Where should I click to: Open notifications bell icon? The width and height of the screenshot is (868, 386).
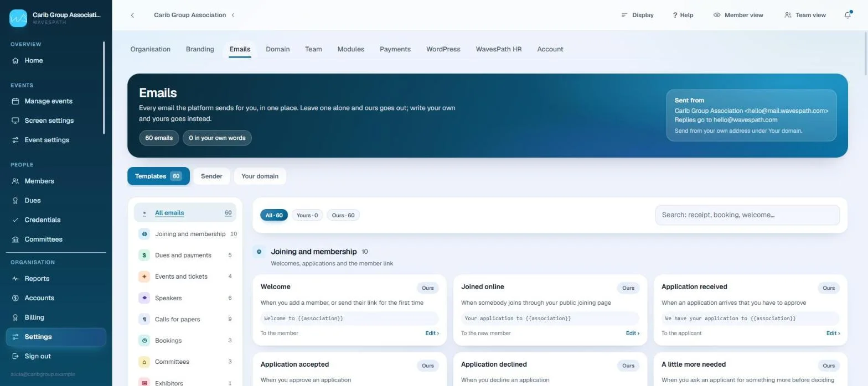[x=848, y=15]
